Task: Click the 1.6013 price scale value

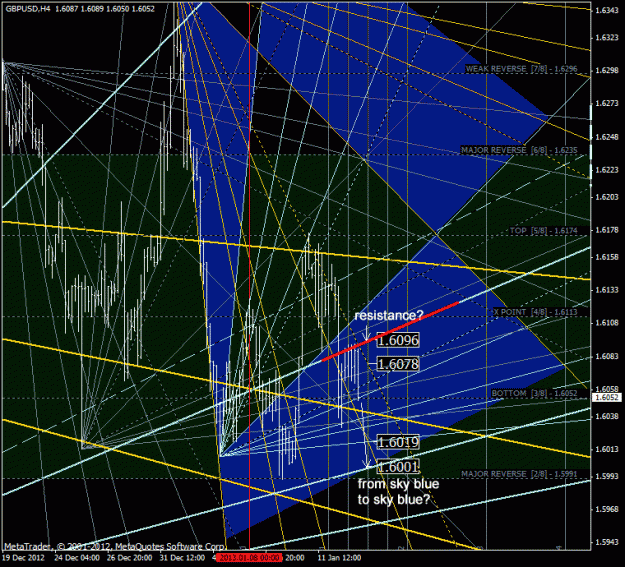Action: [607, 449]
